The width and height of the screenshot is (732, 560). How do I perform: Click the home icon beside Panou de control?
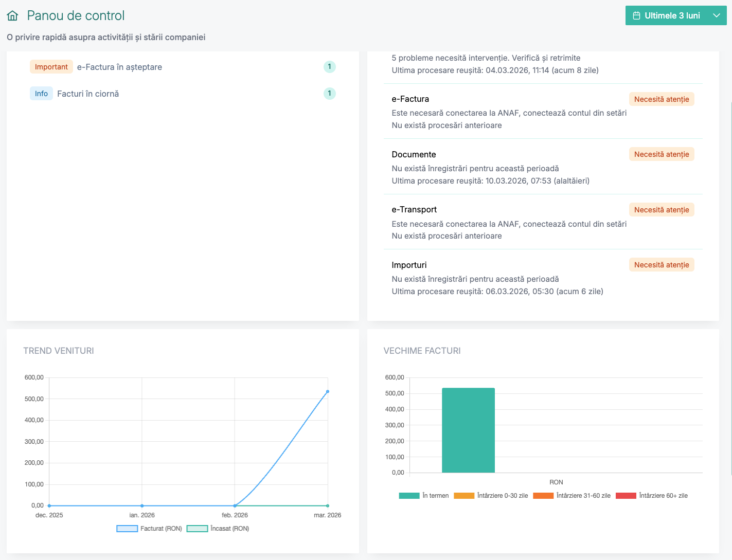click(13, 16)
